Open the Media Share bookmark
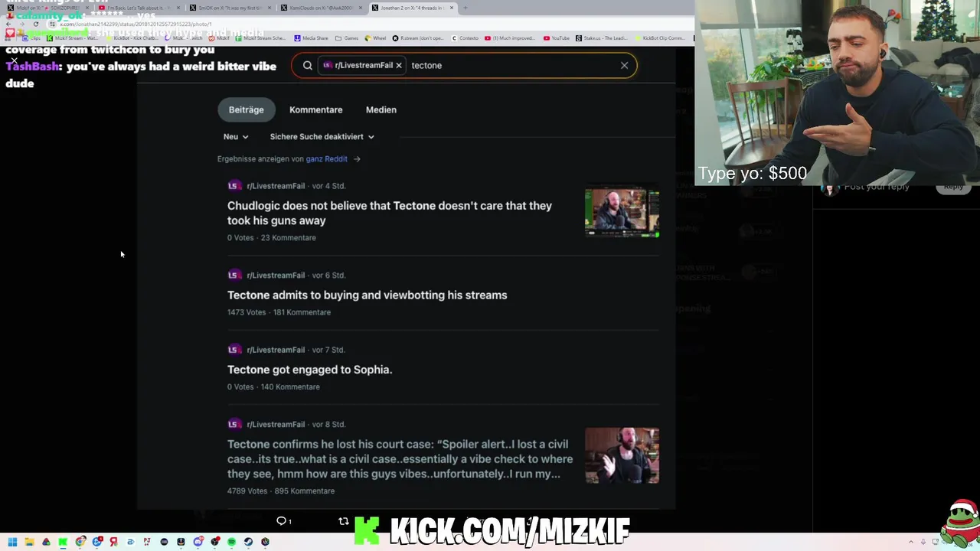This screenshot has height=551, width=980. pyautogui.click(x=312, y=38)
